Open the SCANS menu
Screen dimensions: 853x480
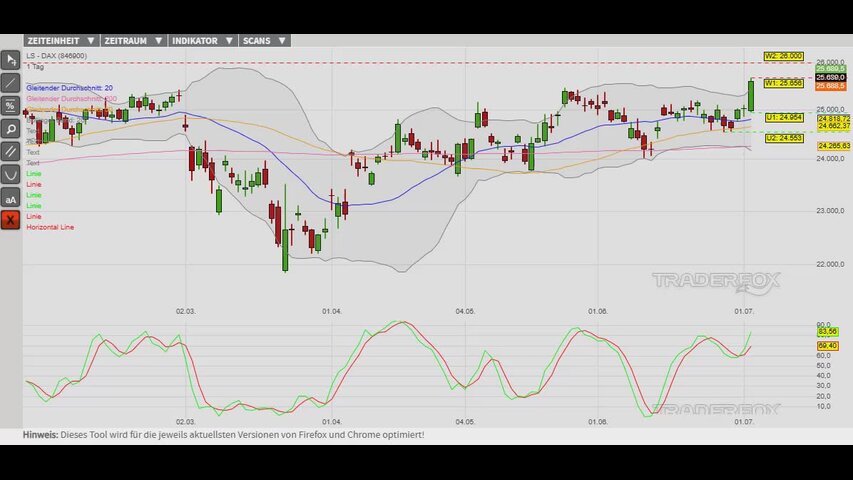pyautogui.click(x=264, y=41)
